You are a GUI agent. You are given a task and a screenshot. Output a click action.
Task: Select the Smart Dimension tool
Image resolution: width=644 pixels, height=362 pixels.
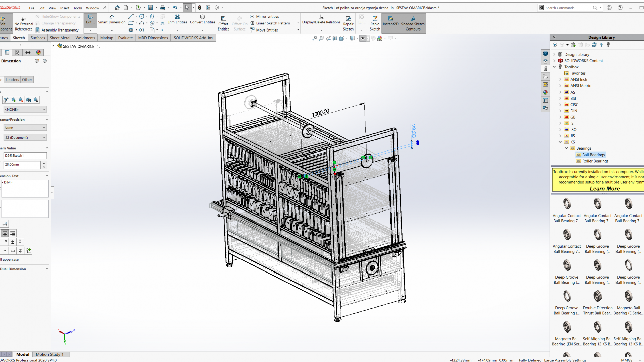112,22
